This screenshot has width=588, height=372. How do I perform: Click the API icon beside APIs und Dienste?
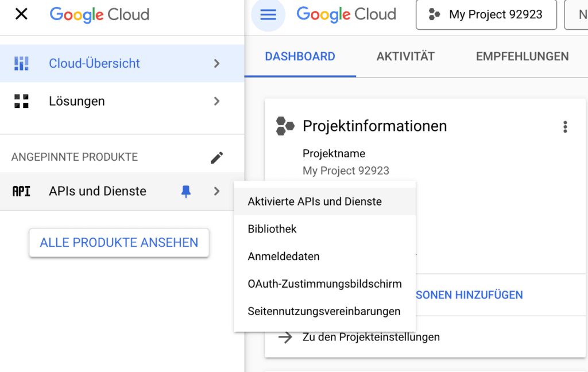pyautogui.click(x=21, y=191)
